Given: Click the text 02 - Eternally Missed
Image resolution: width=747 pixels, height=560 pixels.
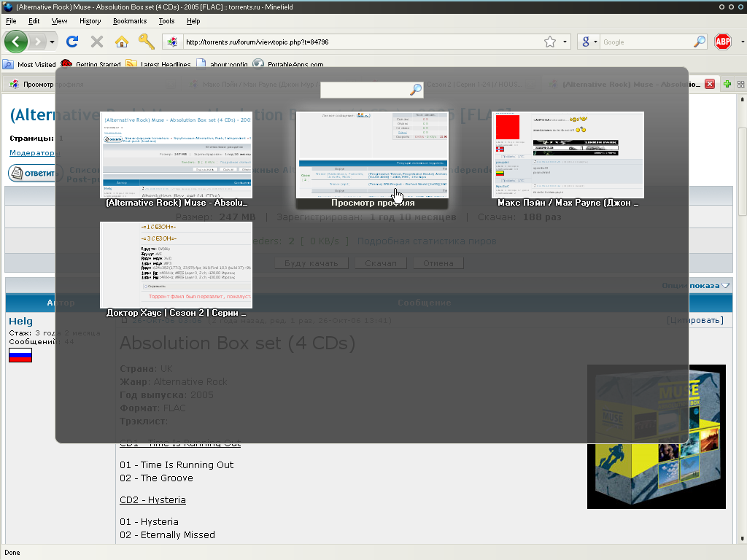Looking at the screenshot, I should (x=167, y=534).
